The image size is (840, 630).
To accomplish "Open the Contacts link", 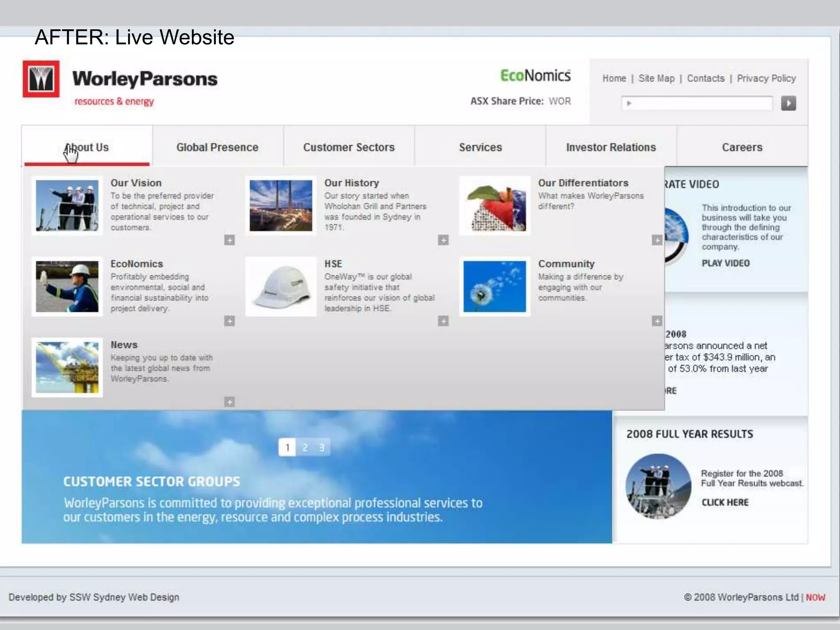I will tap(706, 78).
